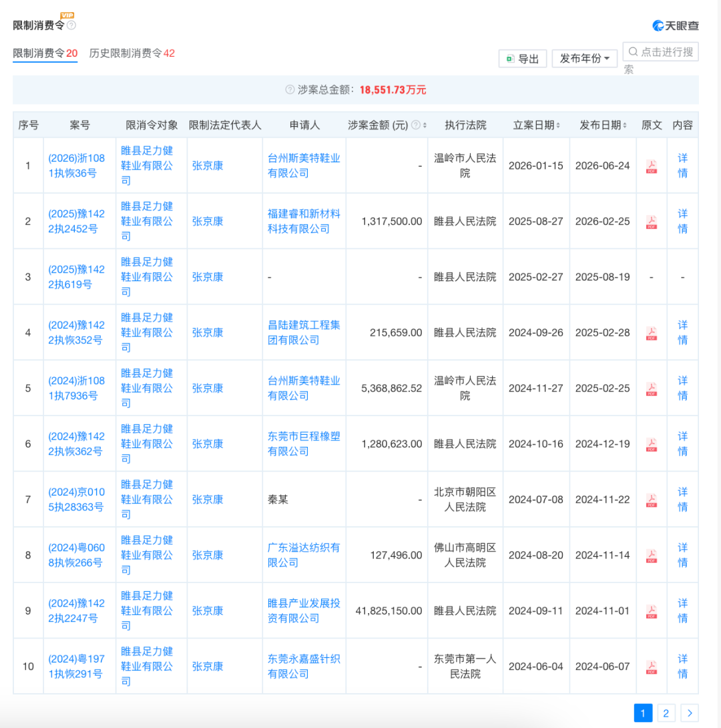Viewport: 721px width, 728px height.
Task: Open case (2026)浙1081执恢36号
Action: point(77,166)
